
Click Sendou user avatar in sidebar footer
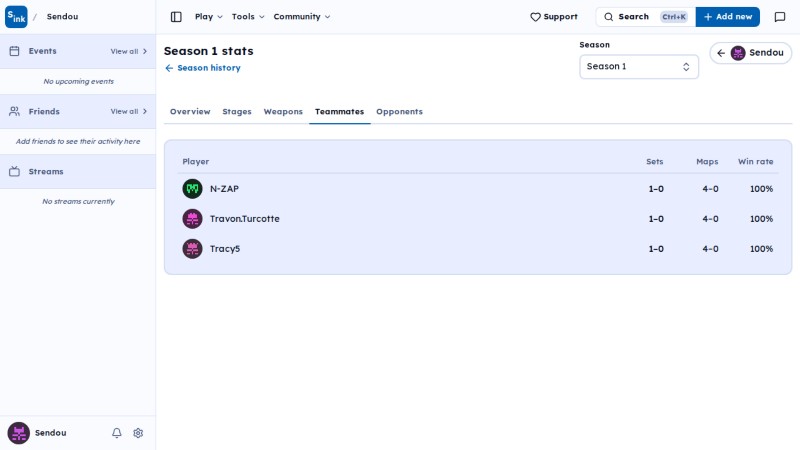tap(18, 433)
